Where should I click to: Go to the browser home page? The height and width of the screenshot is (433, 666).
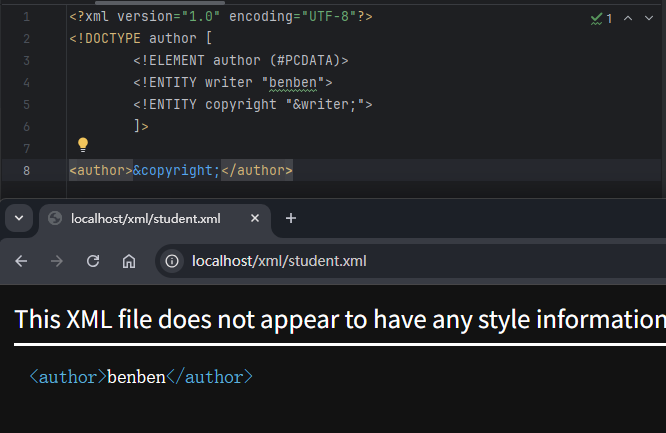129,261
